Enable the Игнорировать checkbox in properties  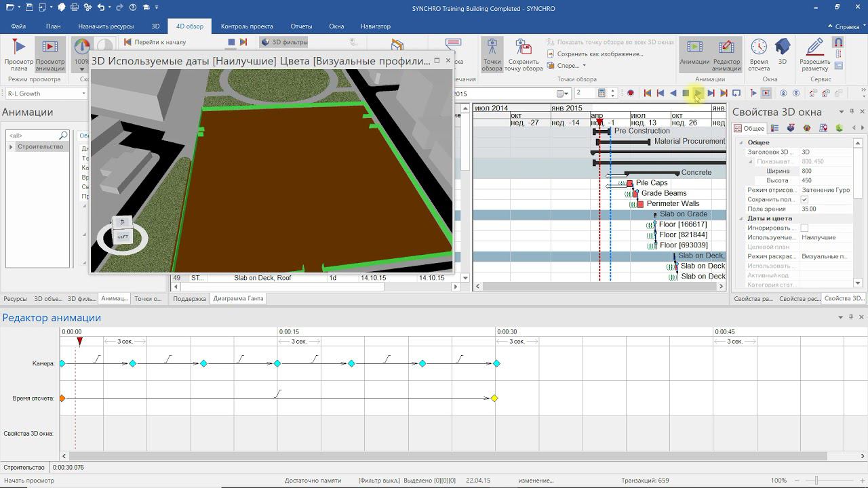[x=804, y=228]
